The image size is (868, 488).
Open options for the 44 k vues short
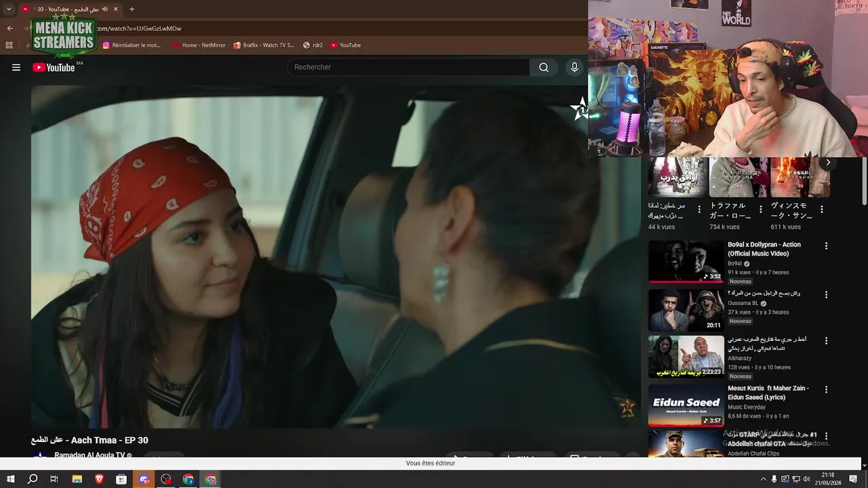[699, 209]
